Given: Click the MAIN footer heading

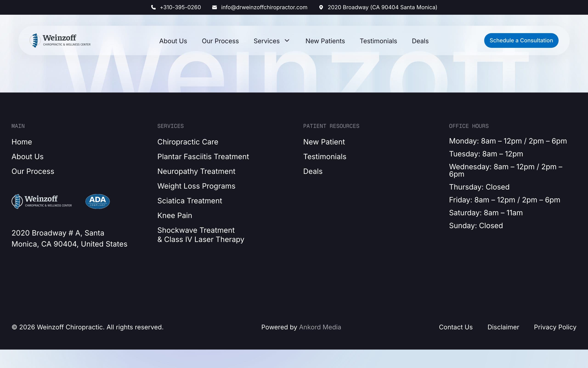Looking at the screenshot, I should click(x=18, y=126).
